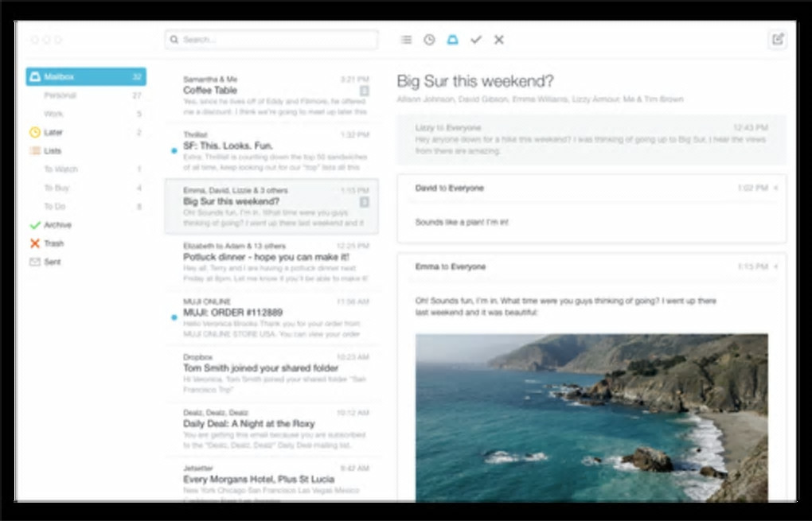Click the Lists icon in toolbar
Screen dimensions: 812x521
coord(407,40)
